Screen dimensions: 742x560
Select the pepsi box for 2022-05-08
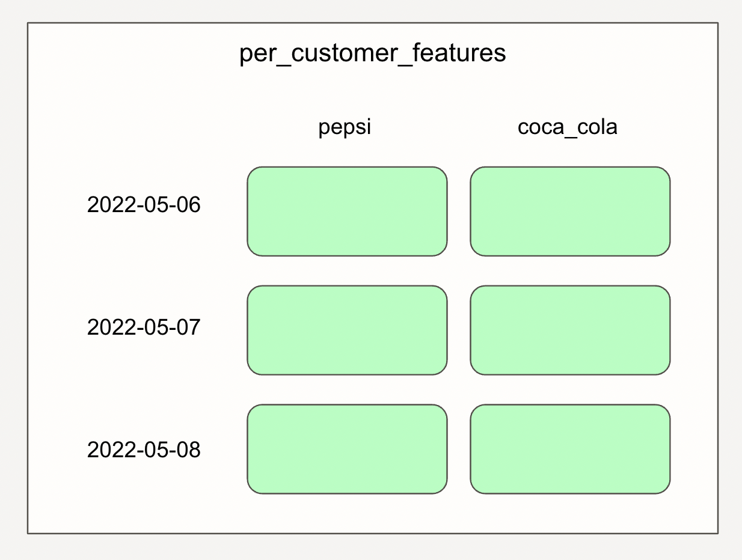coord(347,449)
